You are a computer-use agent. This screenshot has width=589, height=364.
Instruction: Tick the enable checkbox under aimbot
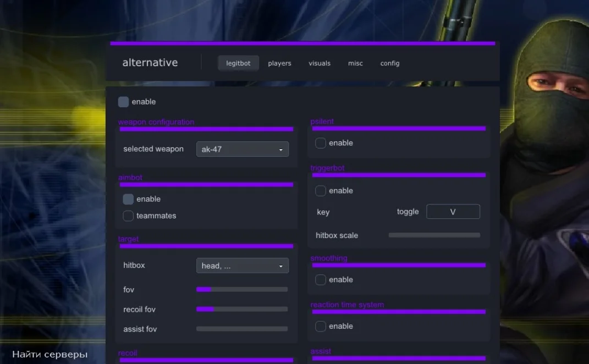tap(128, 199)
